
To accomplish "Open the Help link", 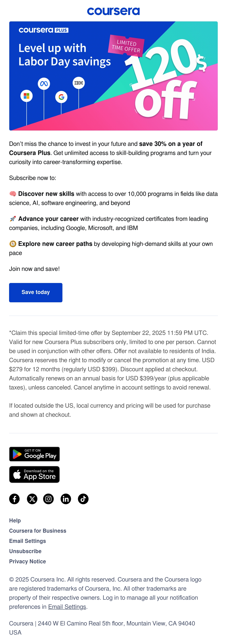I will pyautogui.click(x=15, y=521).
